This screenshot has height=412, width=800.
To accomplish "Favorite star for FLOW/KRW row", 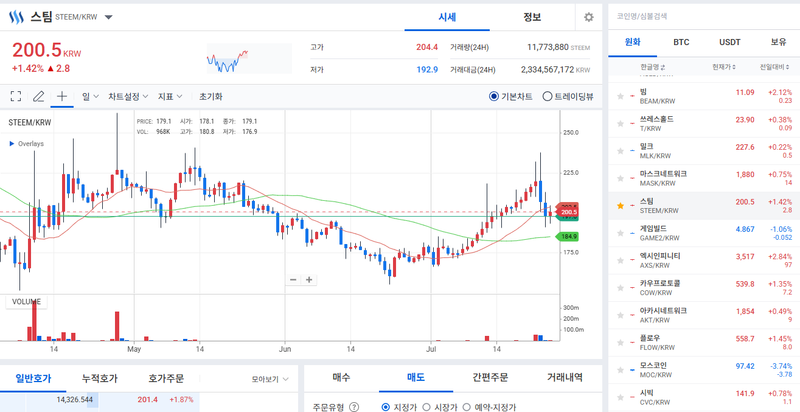I will coord(620,343).
